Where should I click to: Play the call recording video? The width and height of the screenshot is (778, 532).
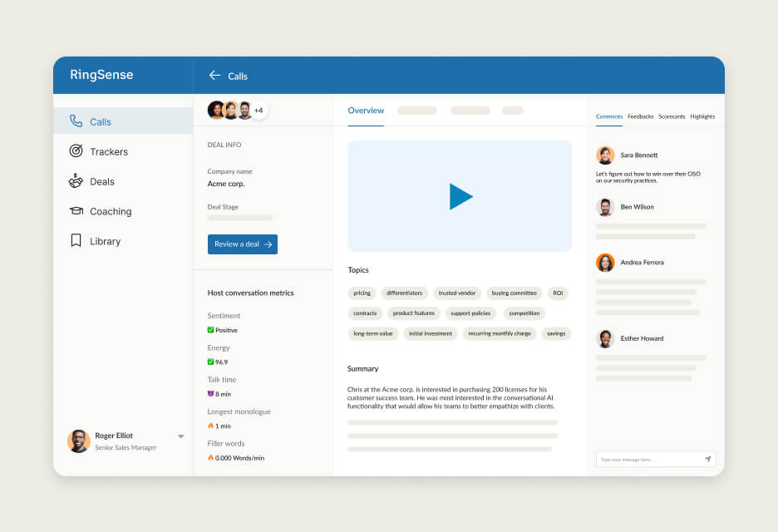pos(460,196)
